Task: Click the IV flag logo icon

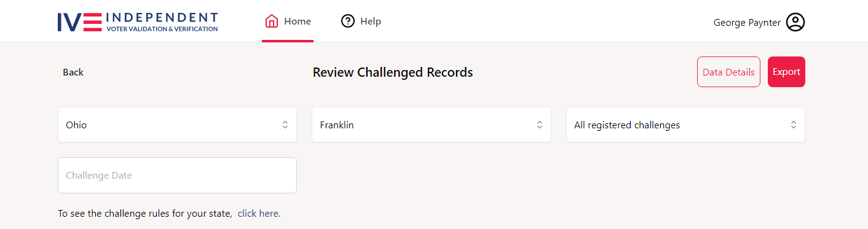Action: tap(79, 21)
